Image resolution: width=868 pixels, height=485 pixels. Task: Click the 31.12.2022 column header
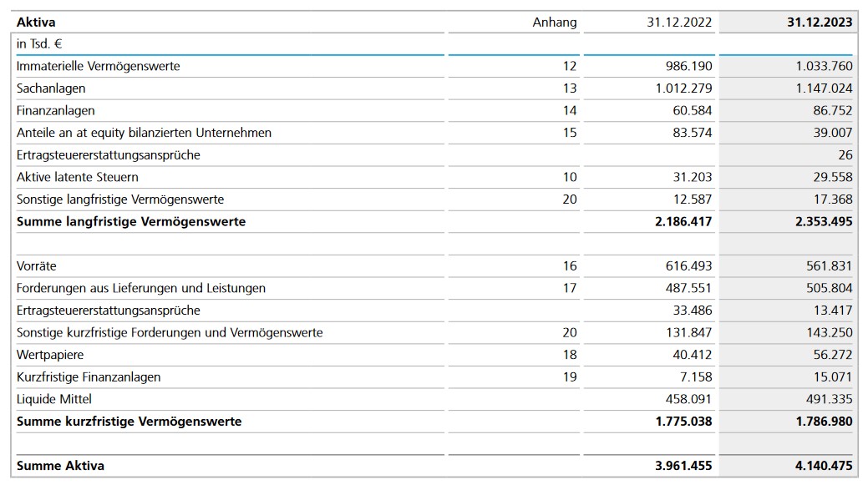click(679, 23)
